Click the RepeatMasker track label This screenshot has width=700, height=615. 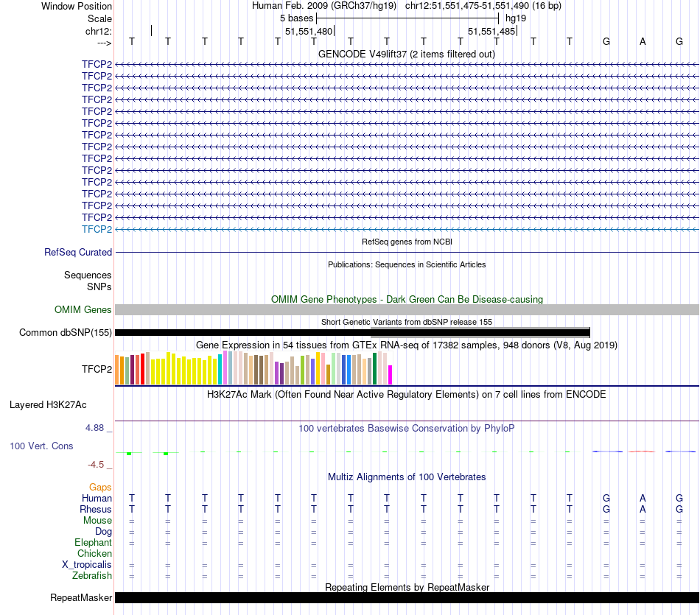pyautogui.click(x=81, y=597)
